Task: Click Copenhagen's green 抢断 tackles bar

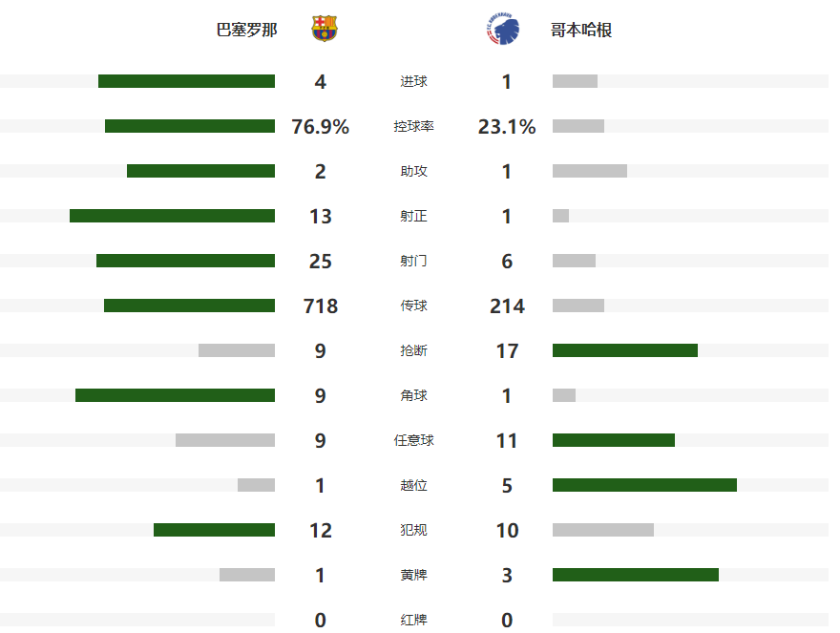Action: tap(625, 350)
